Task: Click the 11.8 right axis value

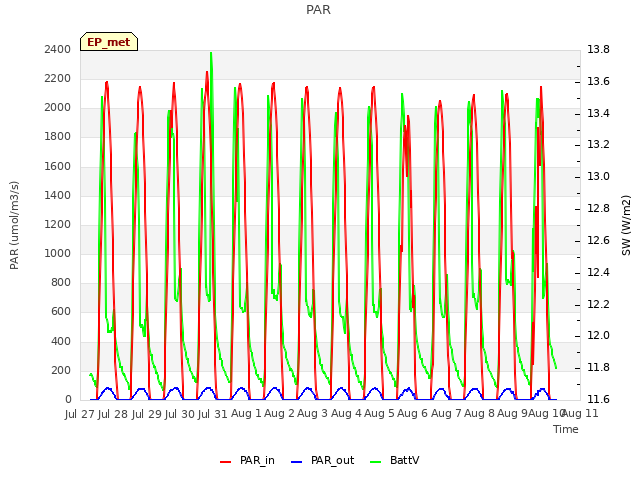Action: pyautogui.click(x=598, y=368)
